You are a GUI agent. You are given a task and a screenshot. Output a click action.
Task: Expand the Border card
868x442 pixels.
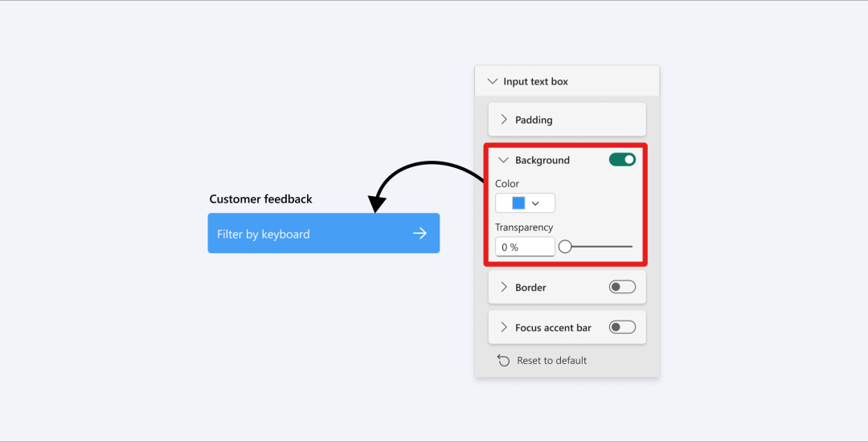pyautogui.click(x=504, y=287)
